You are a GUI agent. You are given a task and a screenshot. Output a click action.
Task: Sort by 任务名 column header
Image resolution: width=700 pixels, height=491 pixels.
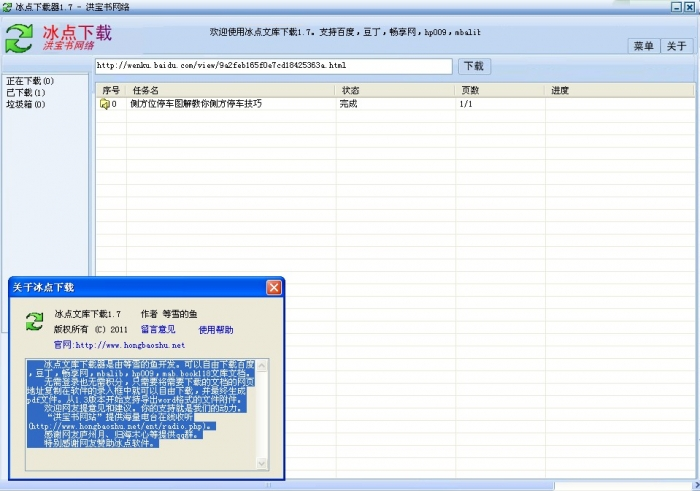click(x=230, y=90)
